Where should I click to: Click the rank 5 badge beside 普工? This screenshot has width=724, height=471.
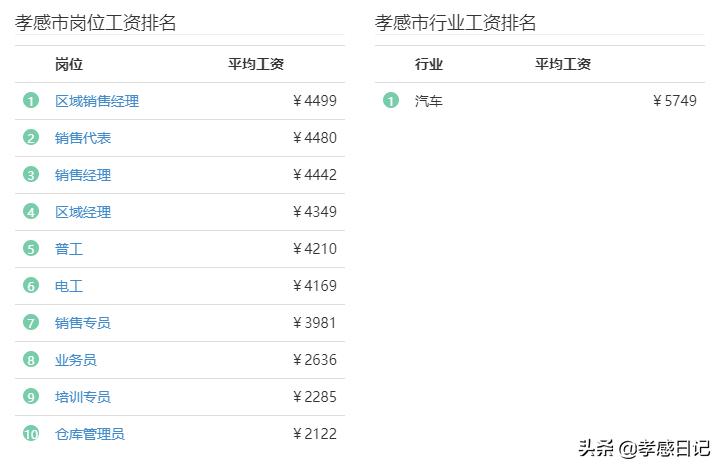click(31, 249)
